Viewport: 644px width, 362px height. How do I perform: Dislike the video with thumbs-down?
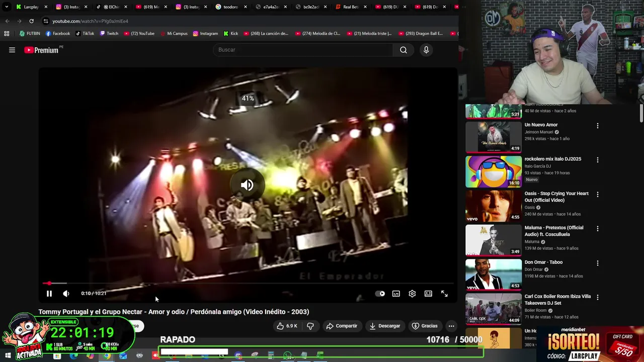tap(310, 326)
